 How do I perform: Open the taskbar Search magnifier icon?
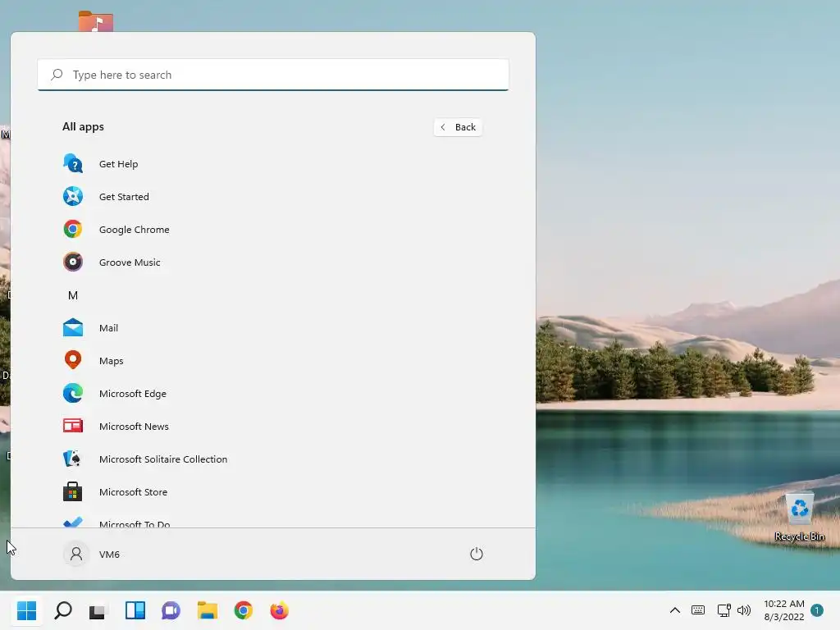pos(62,610)
